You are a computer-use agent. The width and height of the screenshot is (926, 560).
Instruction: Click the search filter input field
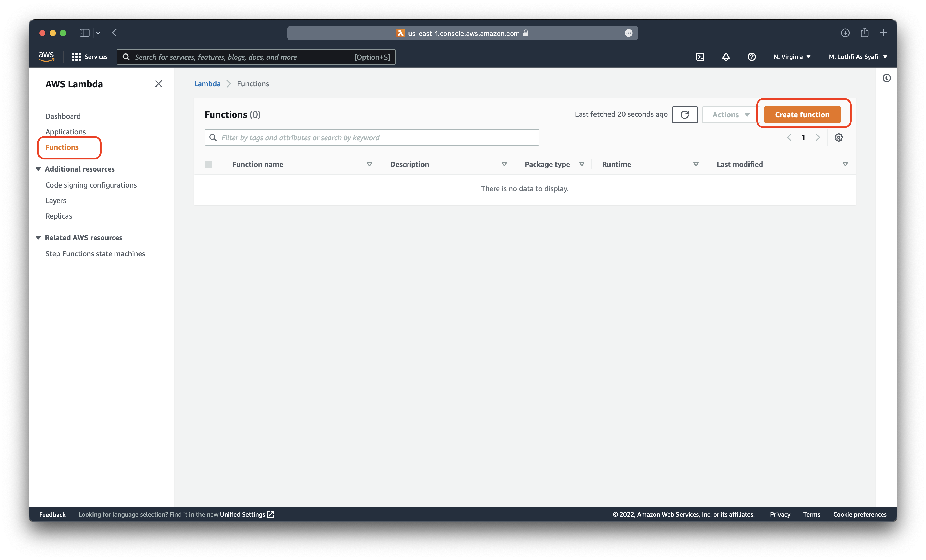click(372, 137)
